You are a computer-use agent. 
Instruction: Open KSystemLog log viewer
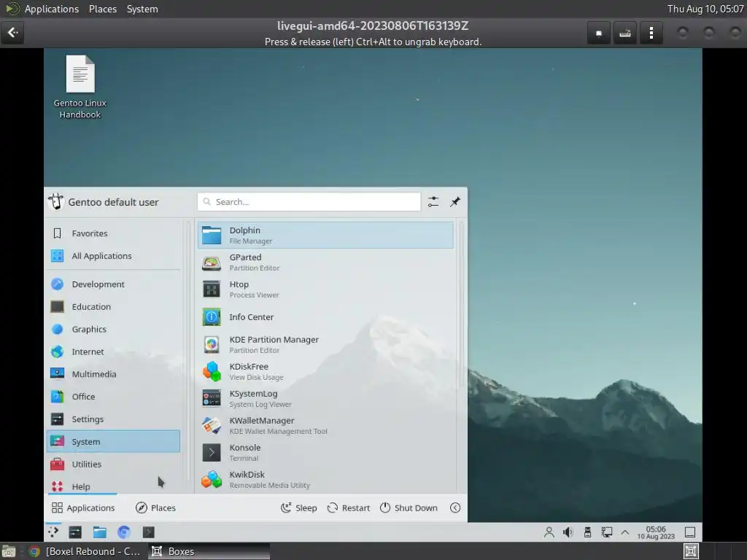click(x=325, y=398)
